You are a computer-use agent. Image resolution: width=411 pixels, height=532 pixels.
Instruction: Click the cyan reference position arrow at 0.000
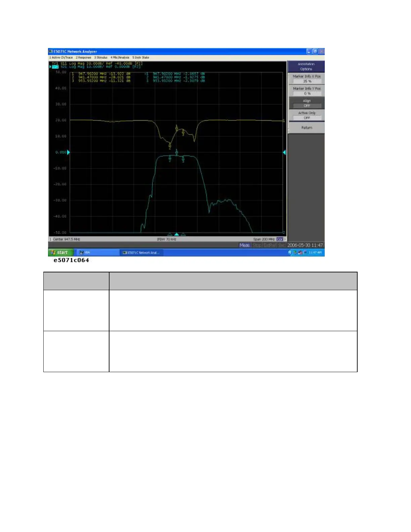[x=68, y=152]
